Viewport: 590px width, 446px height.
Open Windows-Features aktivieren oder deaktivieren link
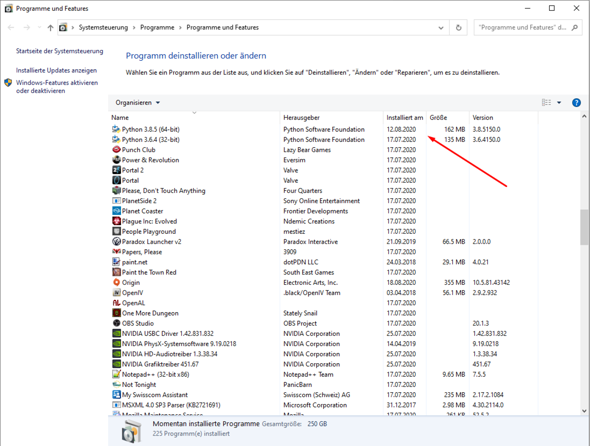click(x=57, y=87)
